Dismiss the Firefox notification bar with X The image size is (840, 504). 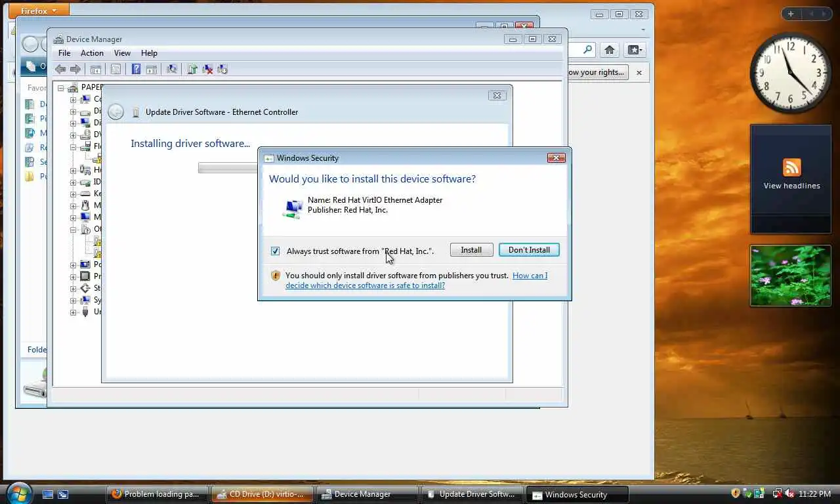(x=639, y=72)
